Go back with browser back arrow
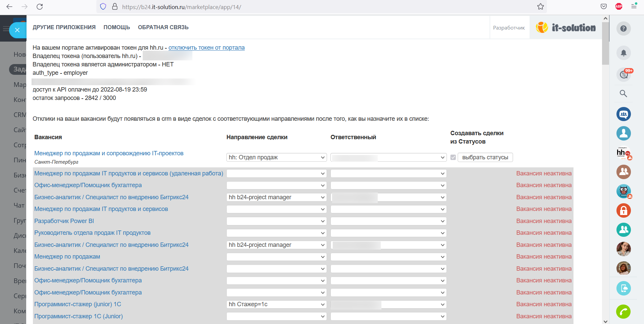644x324 pixels. (9, 7)
